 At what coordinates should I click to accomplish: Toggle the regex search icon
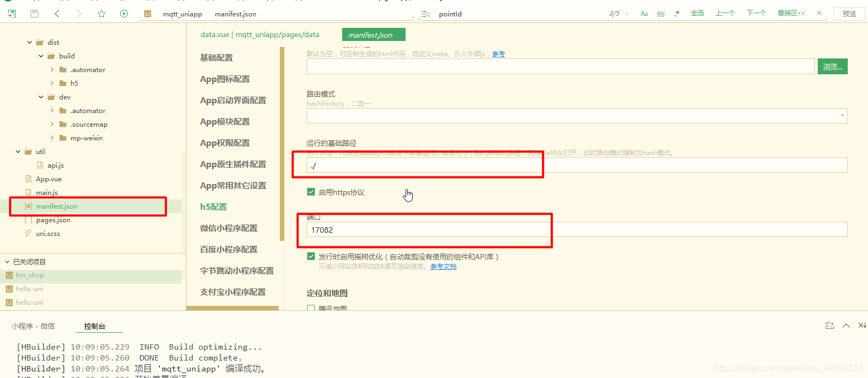coord(677,14)
